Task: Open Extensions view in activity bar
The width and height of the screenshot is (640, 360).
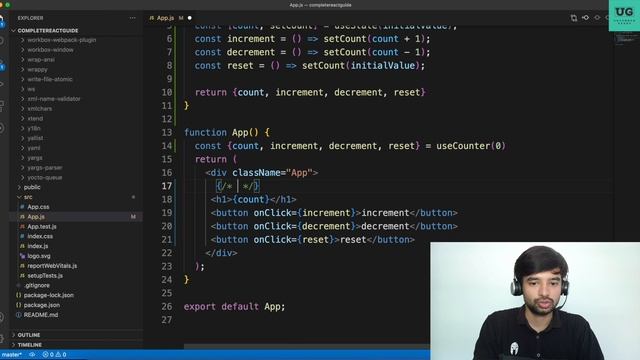Action: (2, 106)
